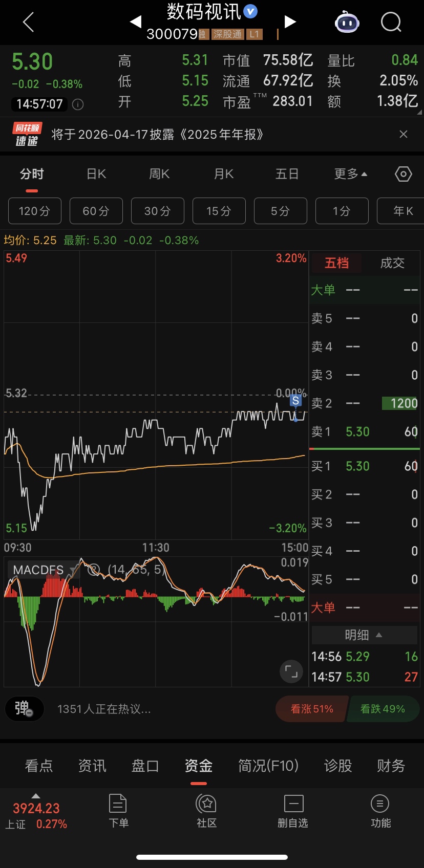The height and width of the screenshot is (868, 424).
Task: Vote 看跌 49% bearish
Action: click(x=383, y=709)
